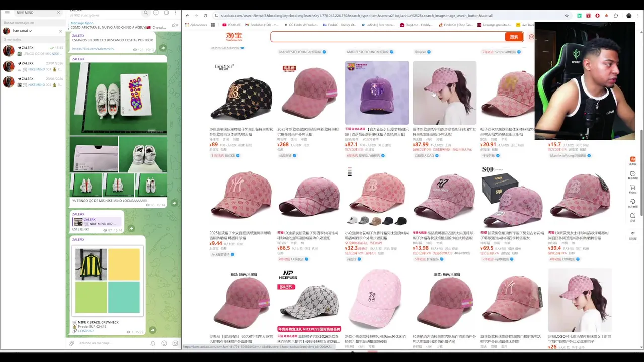Screen dimensions: 644x362
Task: Attach a file with the paperclip icon
Action: click(72, 343)
